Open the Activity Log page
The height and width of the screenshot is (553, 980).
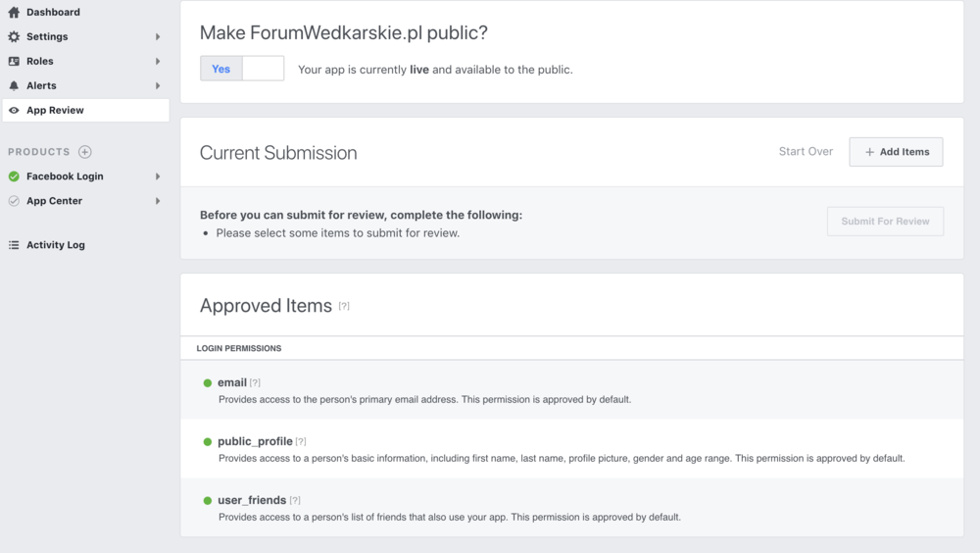point(55,245)
